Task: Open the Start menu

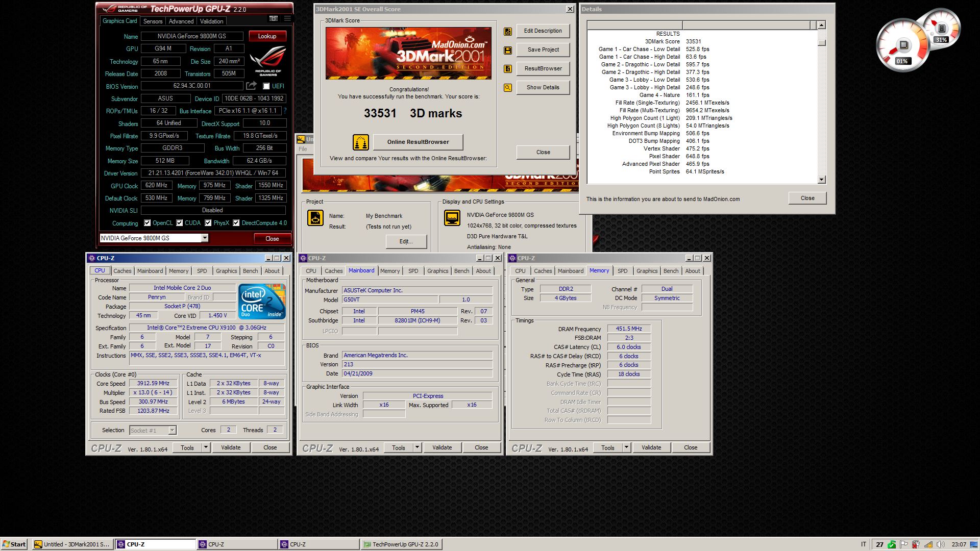Action: click(x=14, y=544)
